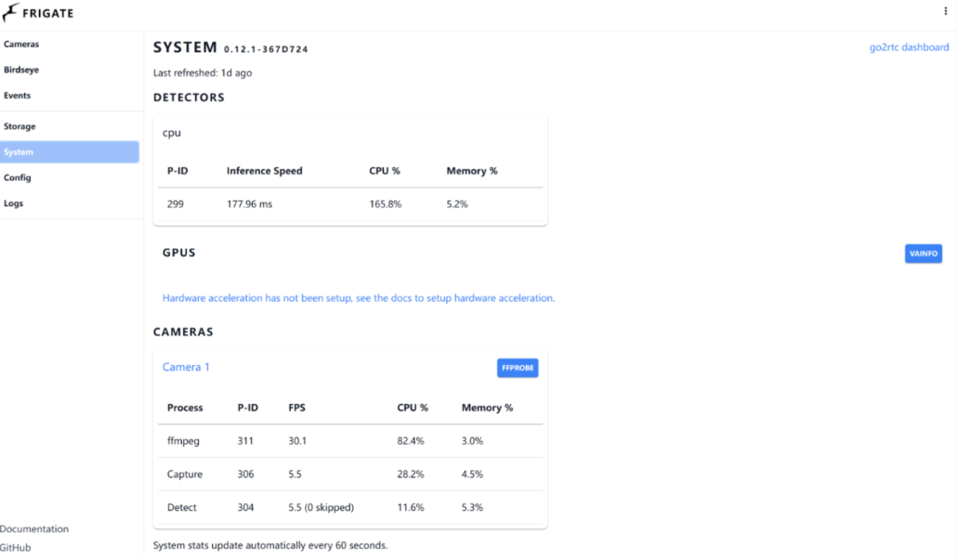The image size is (957, 560).
Task: Open the Storage section
Action: (20, 126)
